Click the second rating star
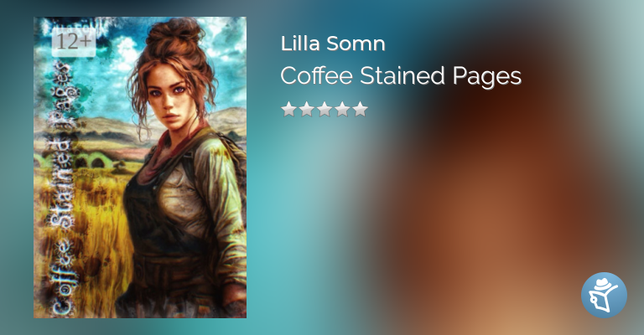This screenshot has height=335, width=644. pos(306,110)
